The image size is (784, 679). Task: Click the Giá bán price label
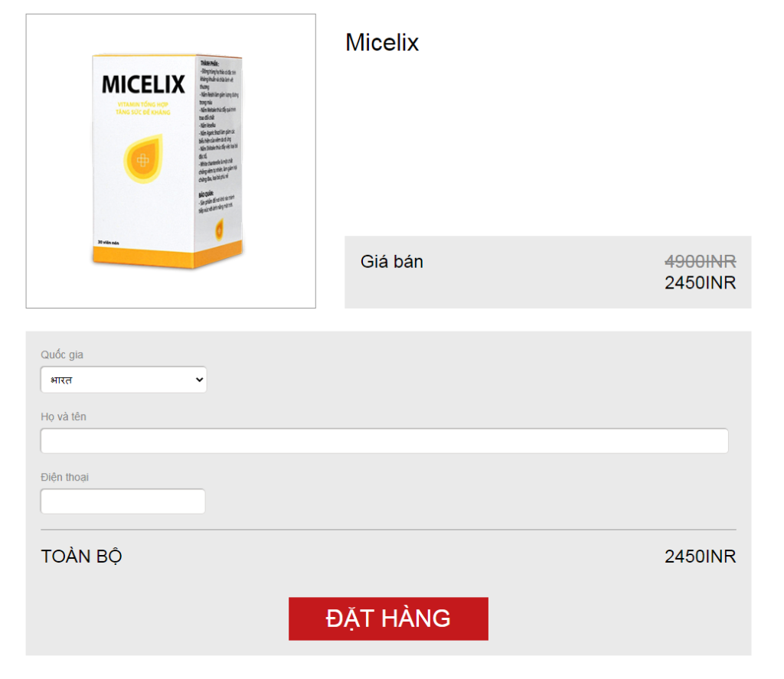click(391, 262)
